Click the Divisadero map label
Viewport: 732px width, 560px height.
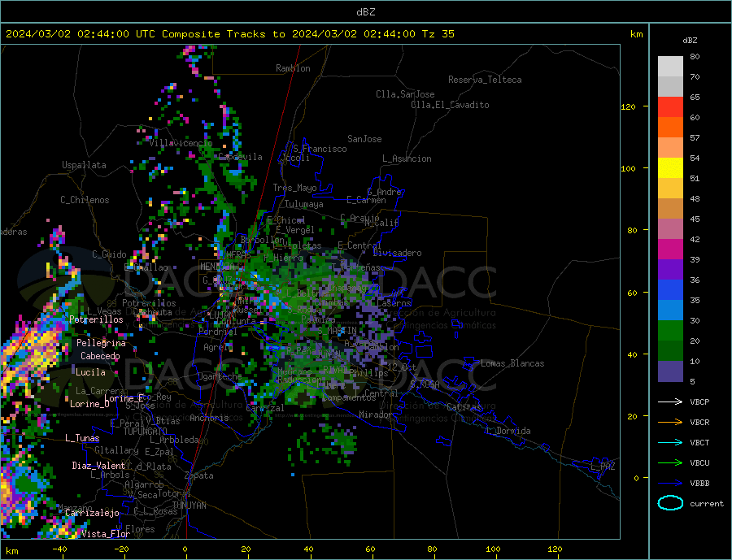[x=397, y=253]
